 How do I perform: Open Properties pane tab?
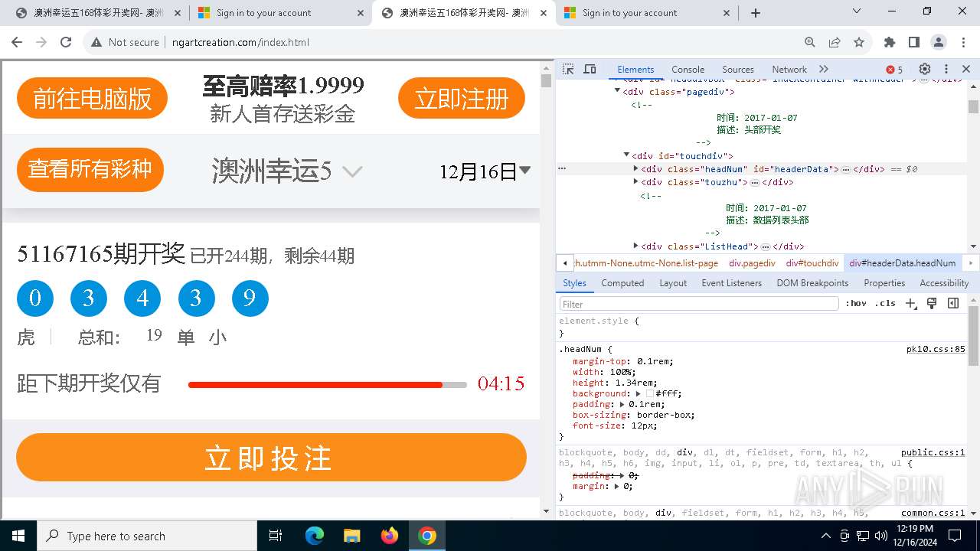click(884, 283)
